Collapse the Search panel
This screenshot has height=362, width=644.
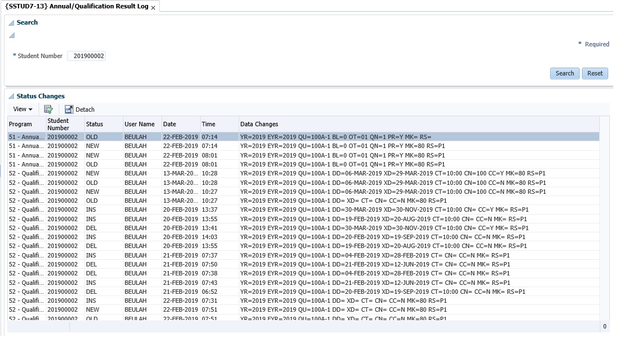[x=12, y=23]
